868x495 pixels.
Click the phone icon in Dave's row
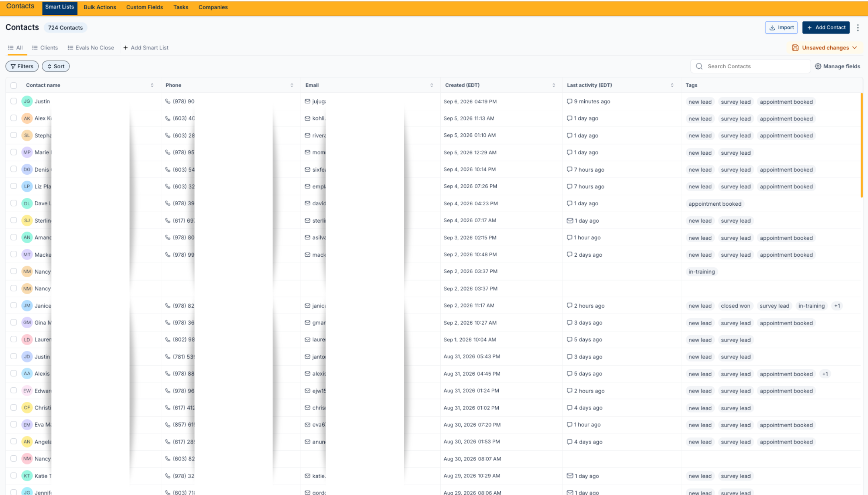point(168,203)
